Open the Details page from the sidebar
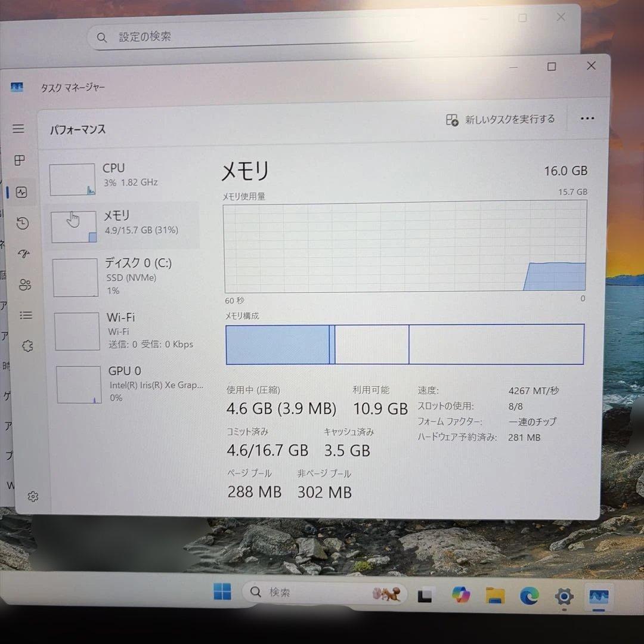This screenshot has width=644, height=644. [x=26, y=315]
